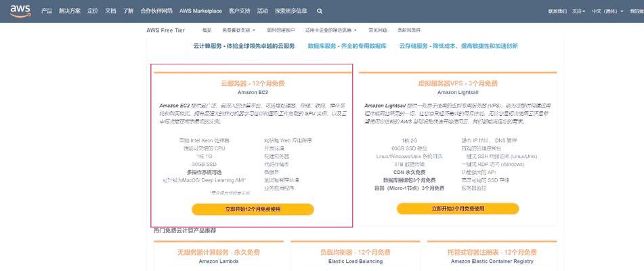Click 立即开始12个月免费使用 button
This screenshot has height=271, width=644.
point(253,209)
